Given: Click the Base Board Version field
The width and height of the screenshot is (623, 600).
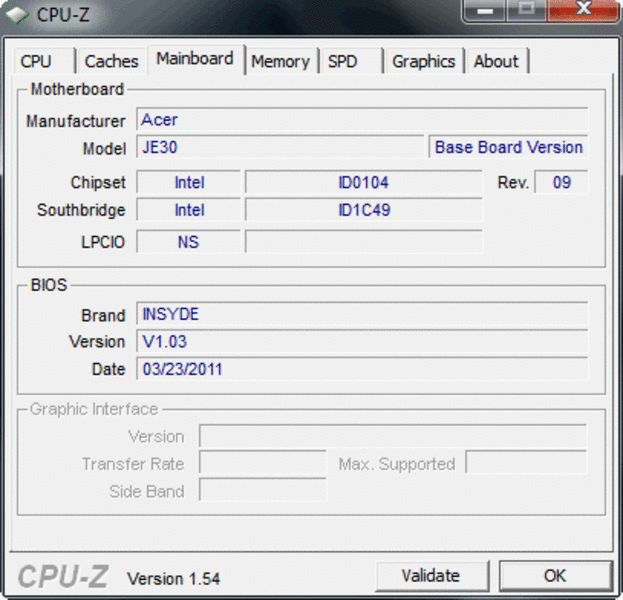Looking at the screenshot, I should pyautogui.click(x=509, y=147).
